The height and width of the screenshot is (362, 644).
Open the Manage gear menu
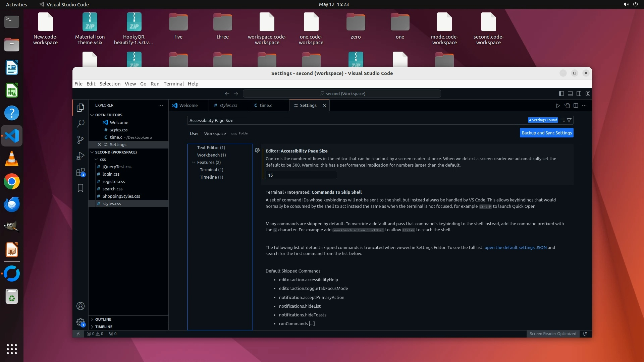coord(80,322)
